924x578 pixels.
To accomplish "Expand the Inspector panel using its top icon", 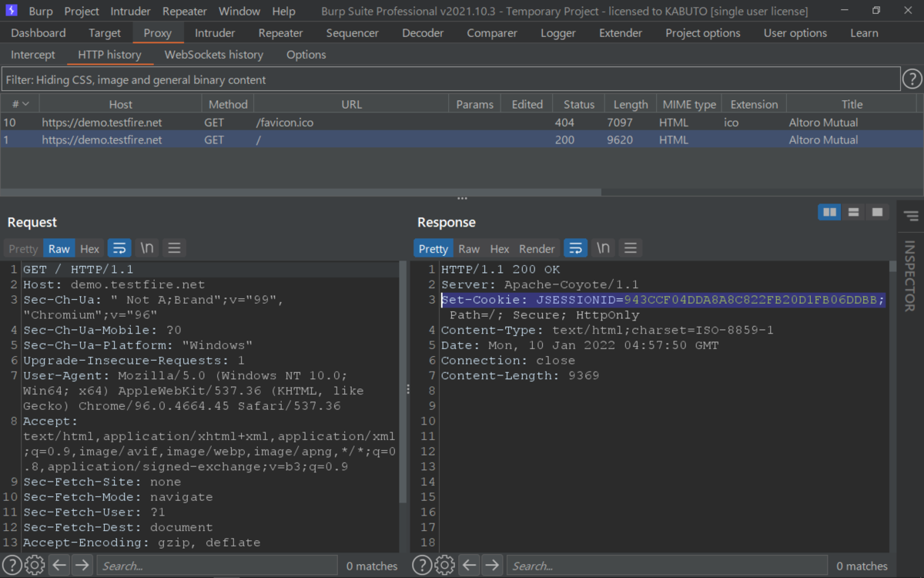I will click(911, 217).
